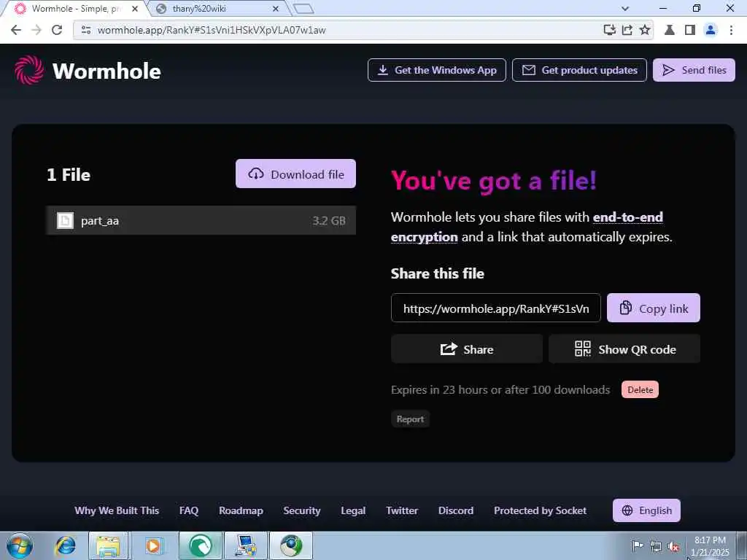Click Get product updates button
Screen dimensions: 747x560
579,70
